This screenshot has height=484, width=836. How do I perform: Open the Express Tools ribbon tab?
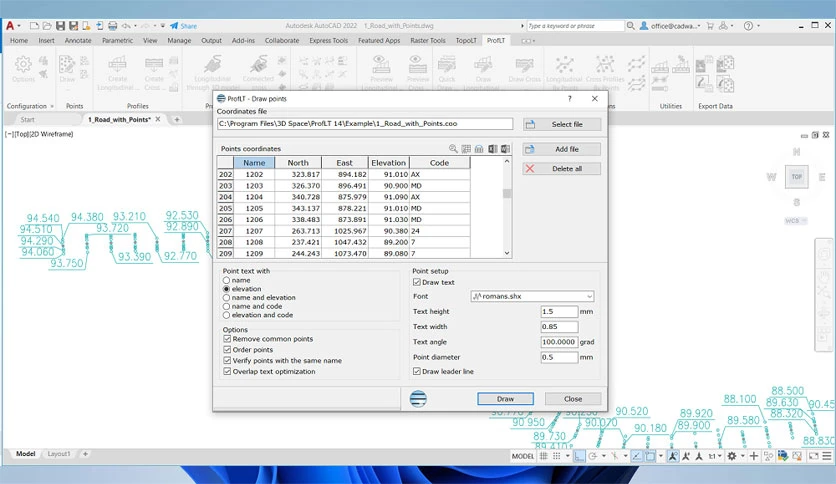[328, 41]
